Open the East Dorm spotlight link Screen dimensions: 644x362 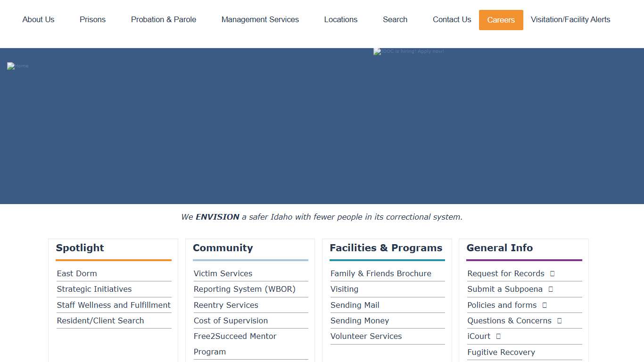[77, 273]
